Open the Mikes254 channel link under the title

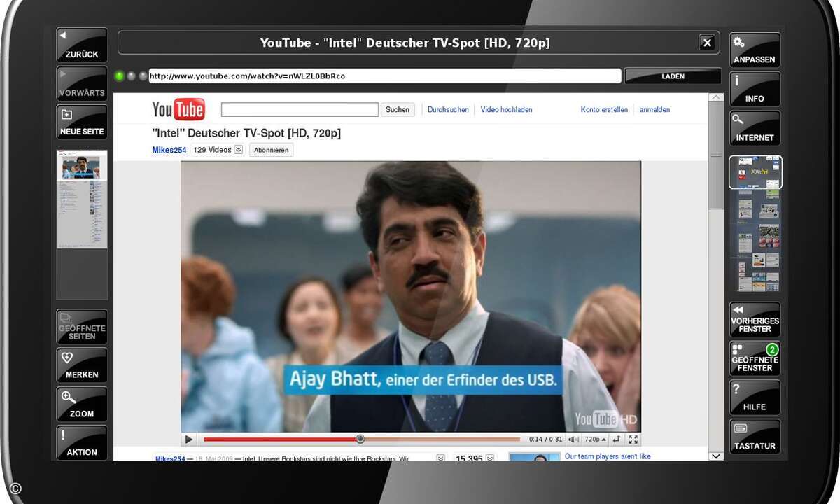tap(169, 150)
